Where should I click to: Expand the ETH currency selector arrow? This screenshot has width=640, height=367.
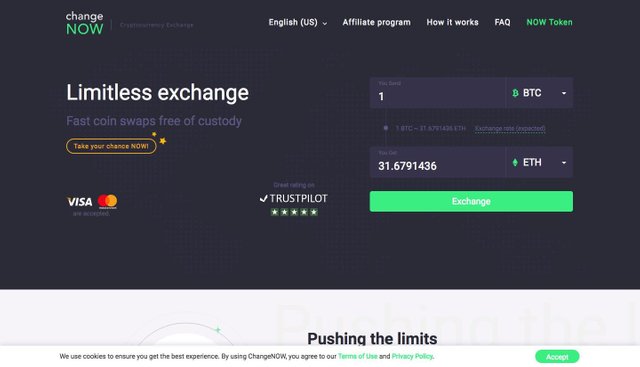564,162
